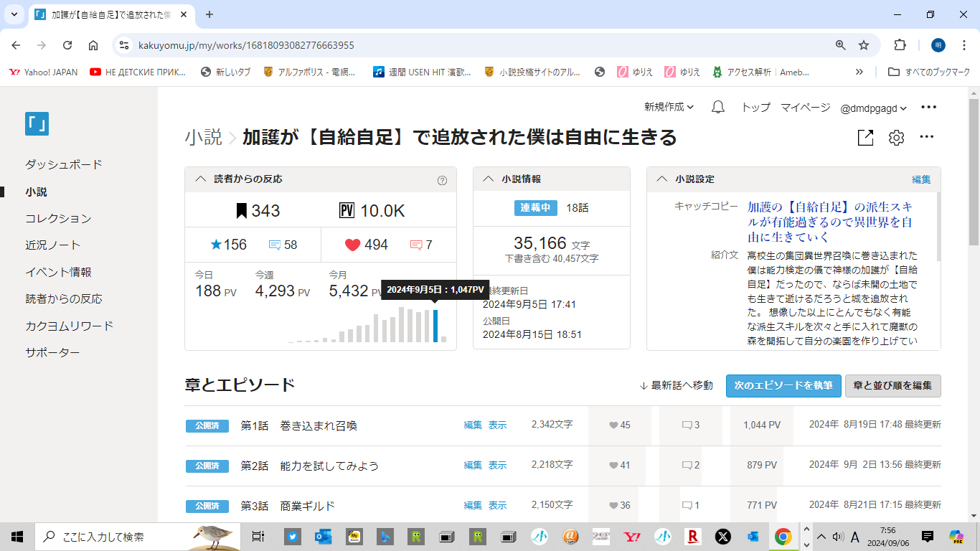Open the notifications bell icon

coord(717,107)
